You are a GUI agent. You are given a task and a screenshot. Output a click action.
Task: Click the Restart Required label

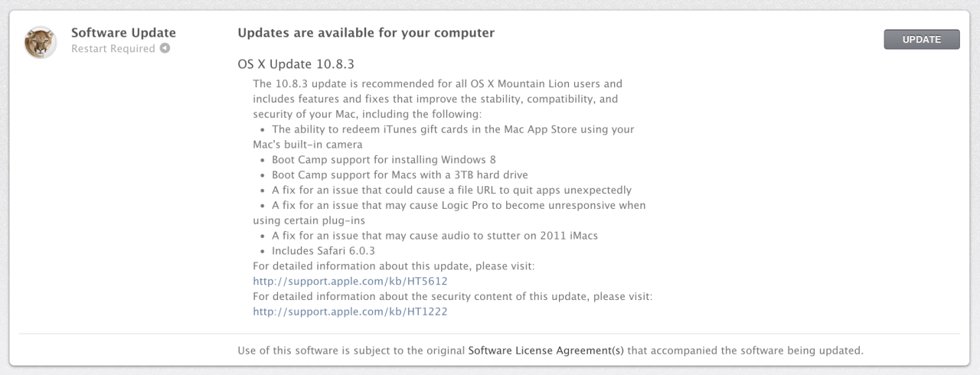point(113,49)
